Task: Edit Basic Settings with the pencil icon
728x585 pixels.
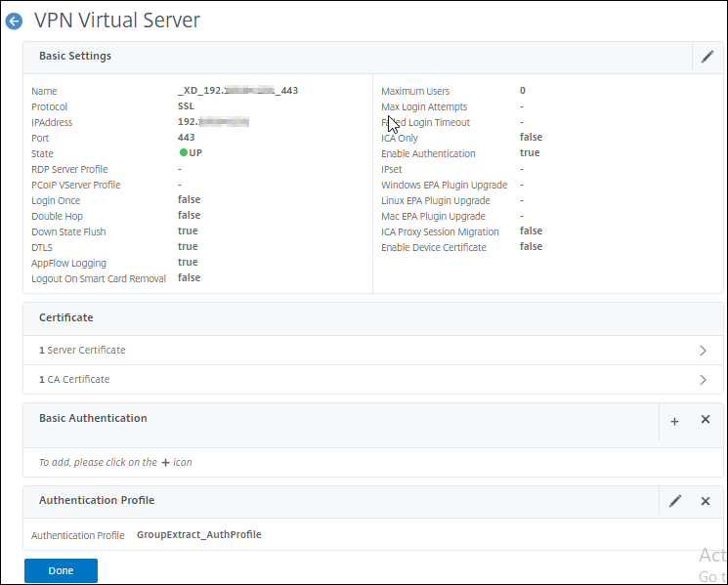Action: [707, 57]
